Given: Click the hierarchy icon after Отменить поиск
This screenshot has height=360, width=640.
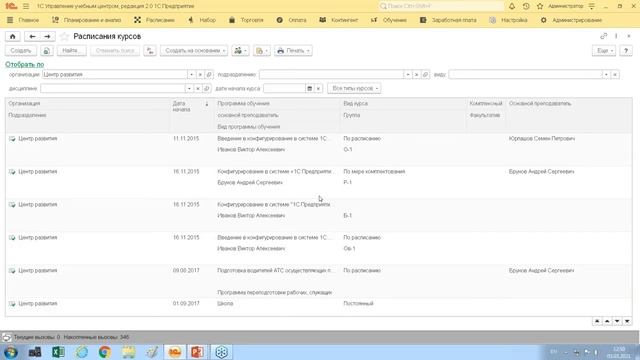Looking at the screenshot, I should [x=150, y=51].
